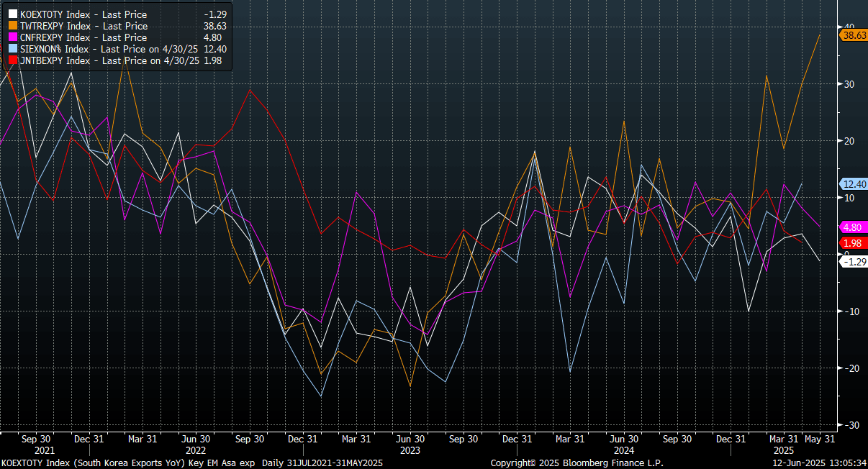Click the white -1.29 axis value tag
868x469 pixels.
pyautogui.click(x=854, y=262)
